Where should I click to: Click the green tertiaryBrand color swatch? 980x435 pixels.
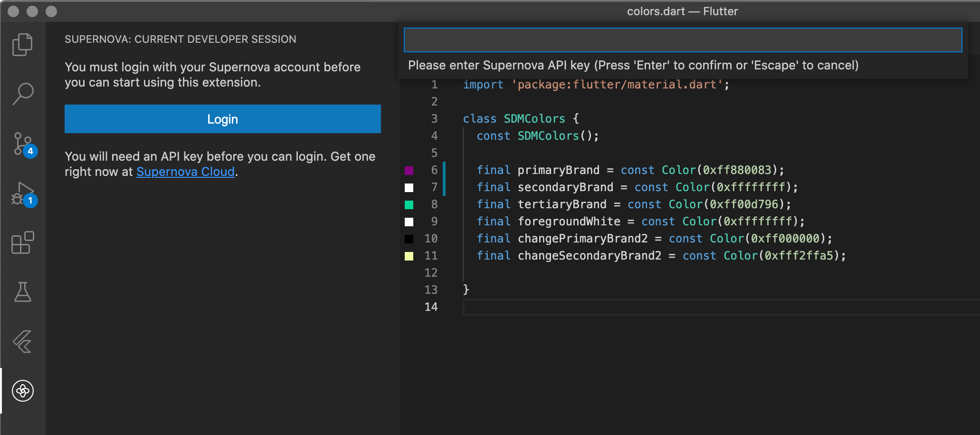click(x=409, y=204)
